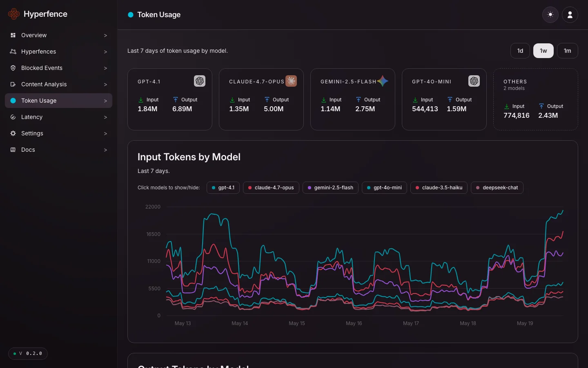Click the Blocked Events shield icon
This screenshot has height=368, width=588.
(13, 68)
